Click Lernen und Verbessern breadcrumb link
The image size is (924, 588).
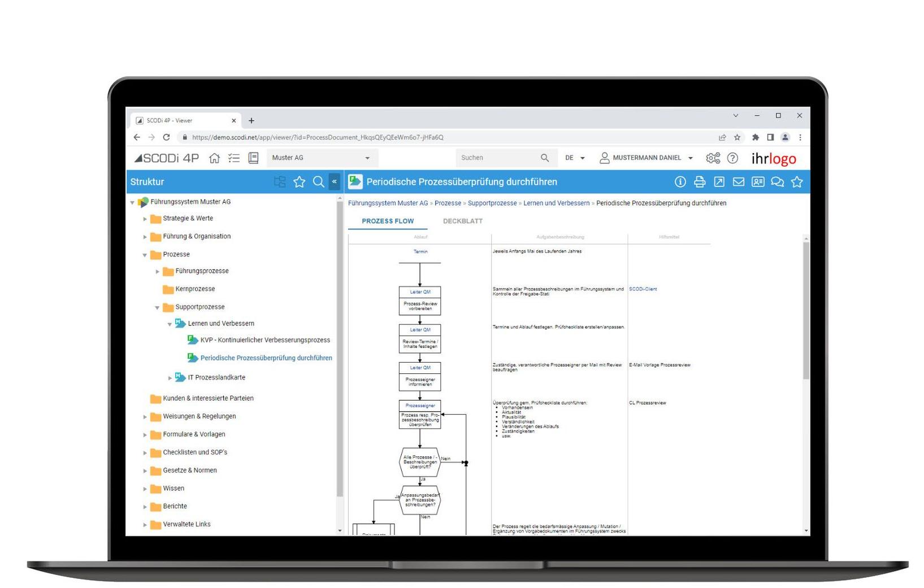[556, 203]
